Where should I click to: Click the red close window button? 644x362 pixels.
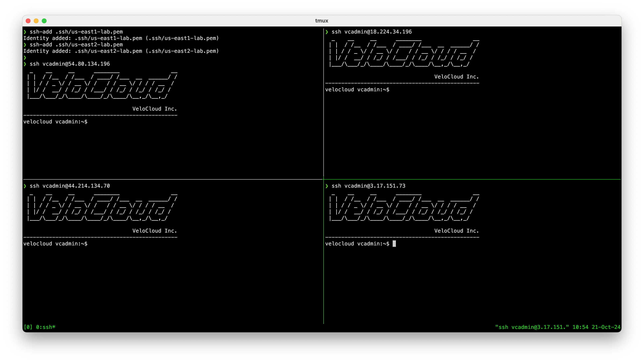coord(28,21)
